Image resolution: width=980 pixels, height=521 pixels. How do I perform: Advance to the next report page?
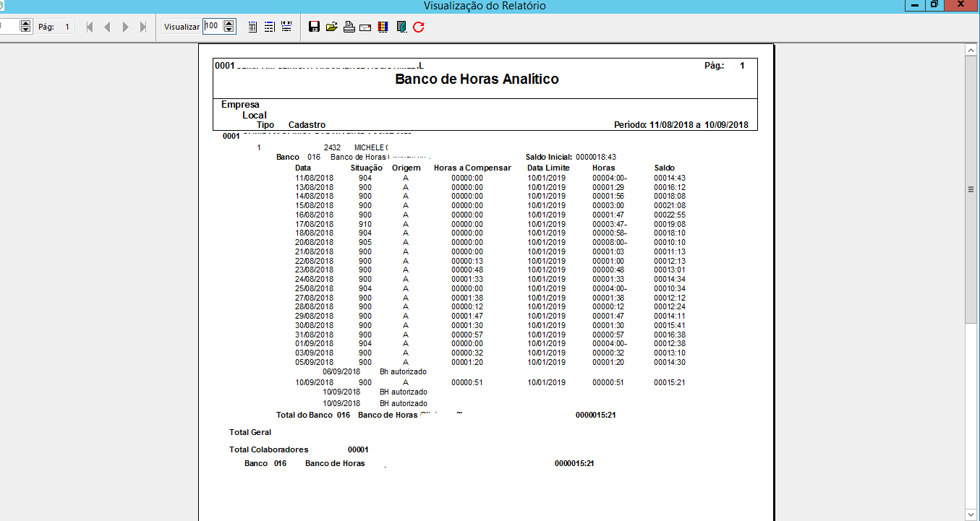coord(125,27)
